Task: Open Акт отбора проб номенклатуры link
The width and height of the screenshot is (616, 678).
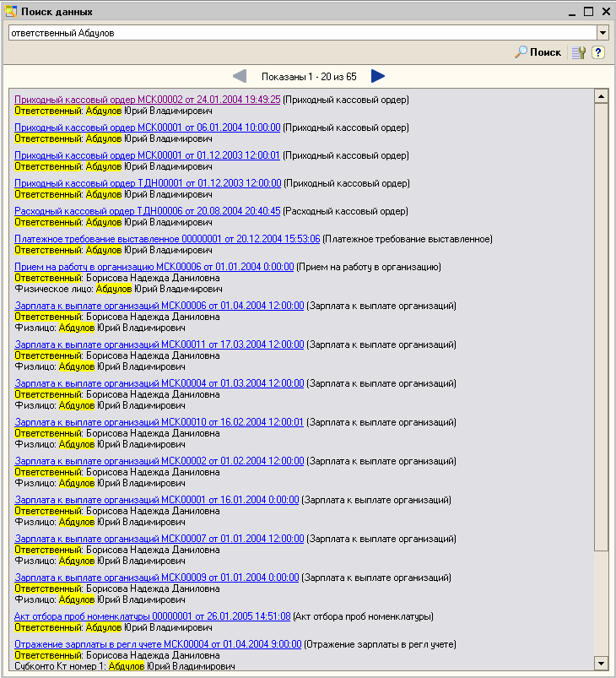Action: (x=152, y=616)
